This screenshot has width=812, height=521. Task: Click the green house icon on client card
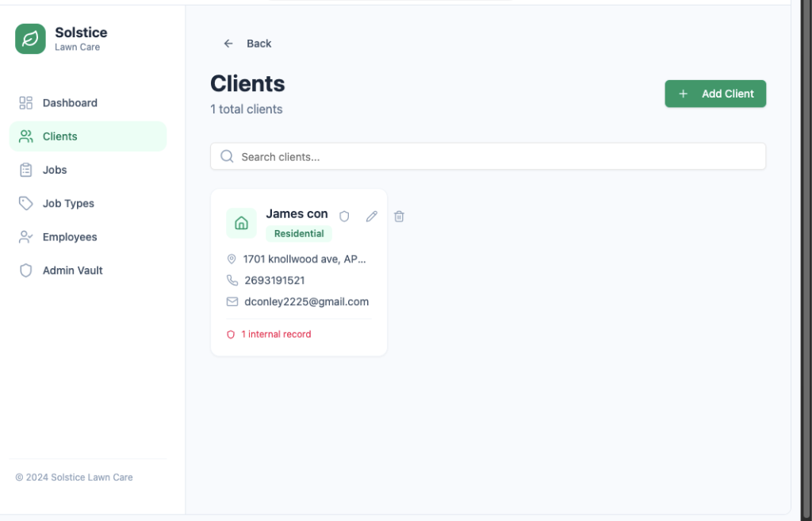pos(241,223)
